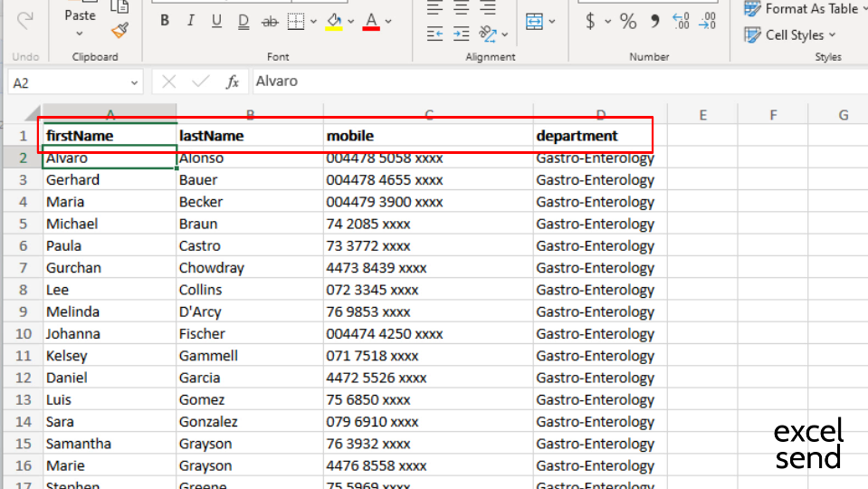Center text horizontally
The image size is (868, 489).
coord(461,8)
